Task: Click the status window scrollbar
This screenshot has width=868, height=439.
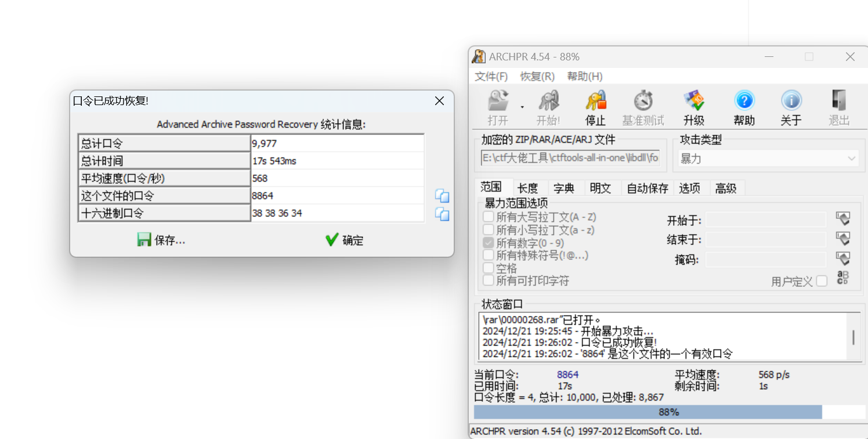Action: tap(853, 337)
